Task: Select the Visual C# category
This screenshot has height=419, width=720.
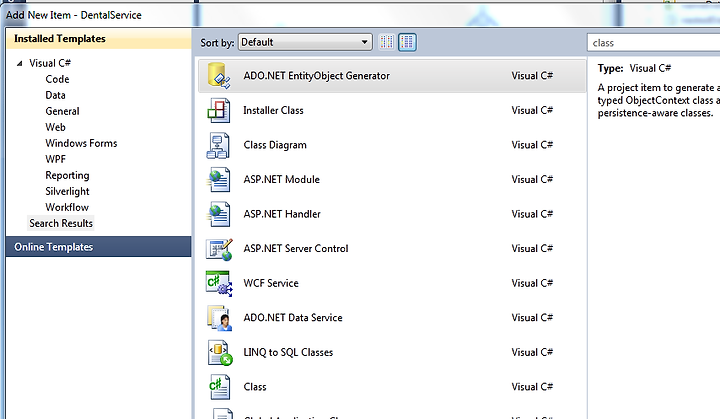Action: (50, 63)
